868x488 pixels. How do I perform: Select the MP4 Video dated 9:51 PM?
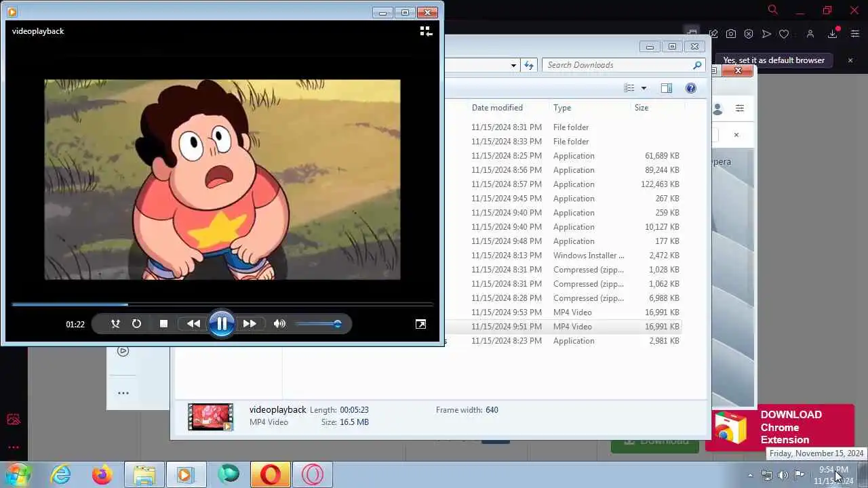563,327
